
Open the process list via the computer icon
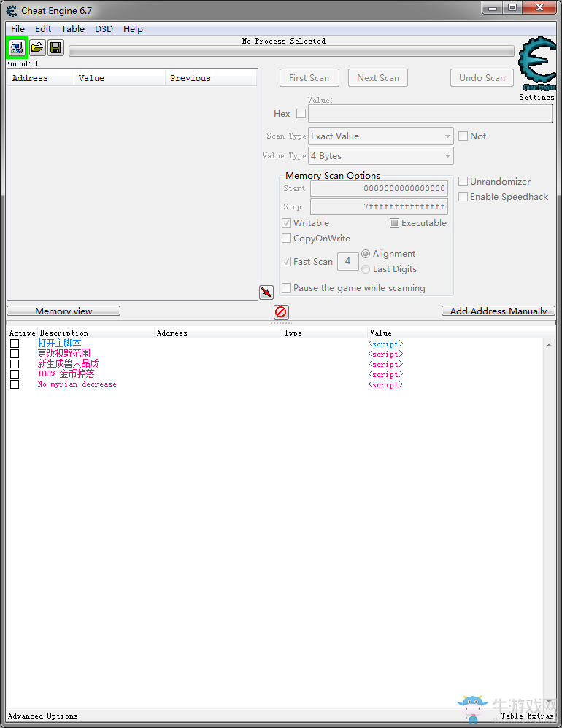click(18, 47)
